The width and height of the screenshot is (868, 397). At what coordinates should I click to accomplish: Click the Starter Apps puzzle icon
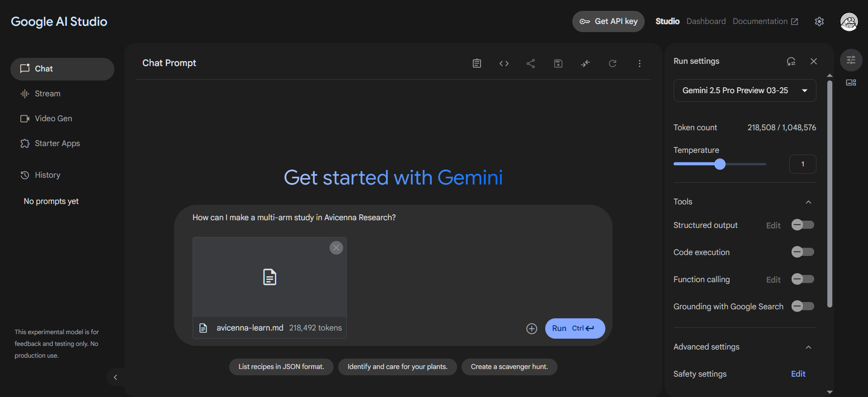(24, 143)
